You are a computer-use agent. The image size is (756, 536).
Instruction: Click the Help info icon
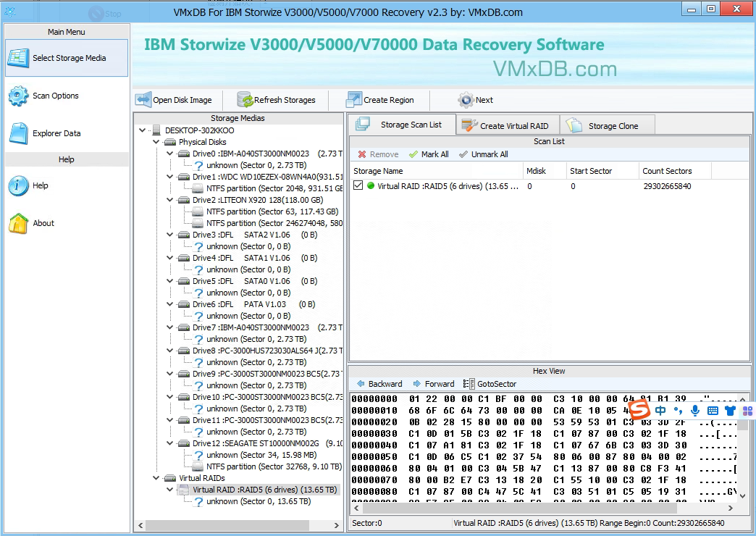click(x=18, y=185)
